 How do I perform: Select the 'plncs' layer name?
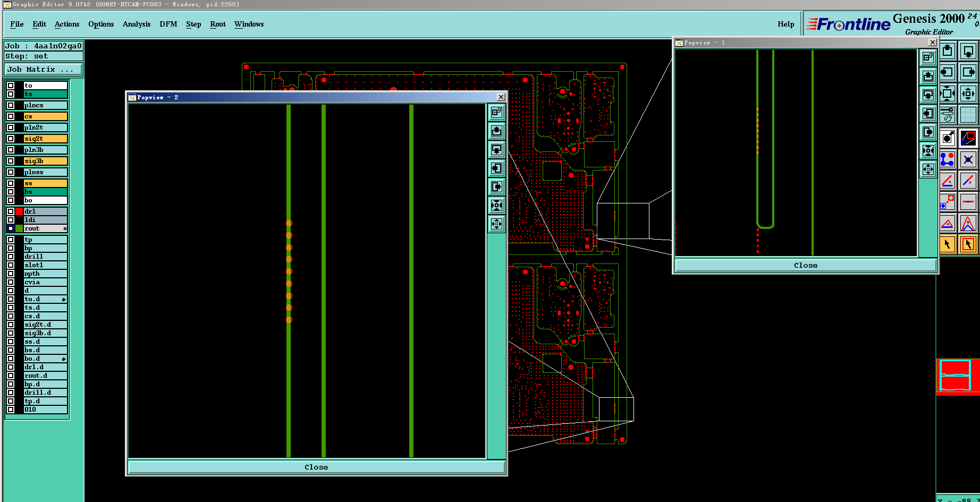pyautogui.click(x=45, y=105)
